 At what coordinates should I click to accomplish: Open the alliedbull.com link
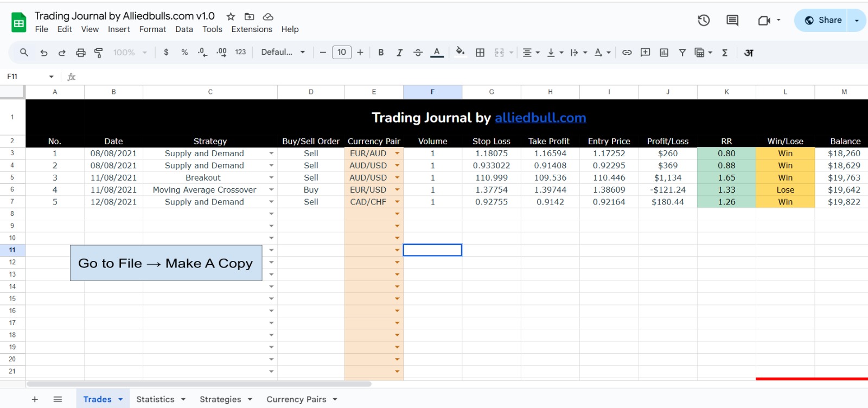(540, 118)
